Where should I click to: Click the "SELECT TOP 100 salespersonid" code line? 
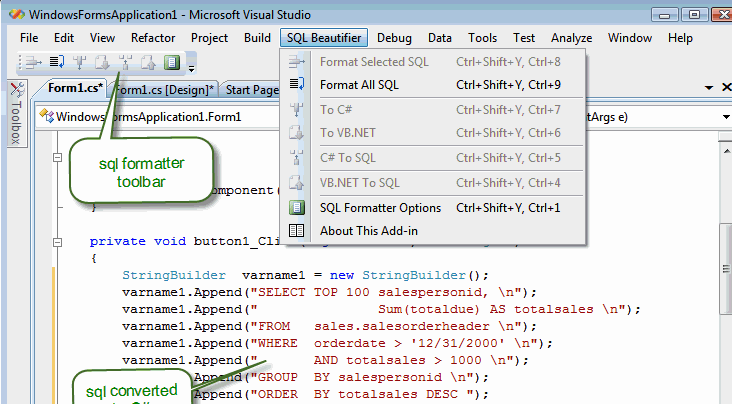tap(330, 292)
